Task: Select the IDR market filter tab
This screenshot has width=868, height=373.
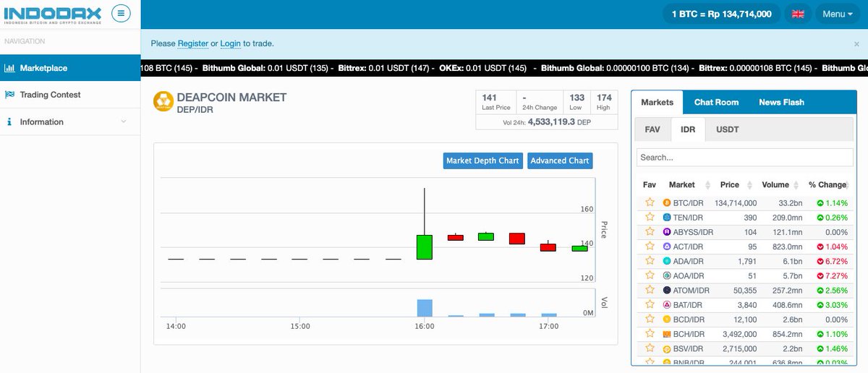Action: point(687,129)
